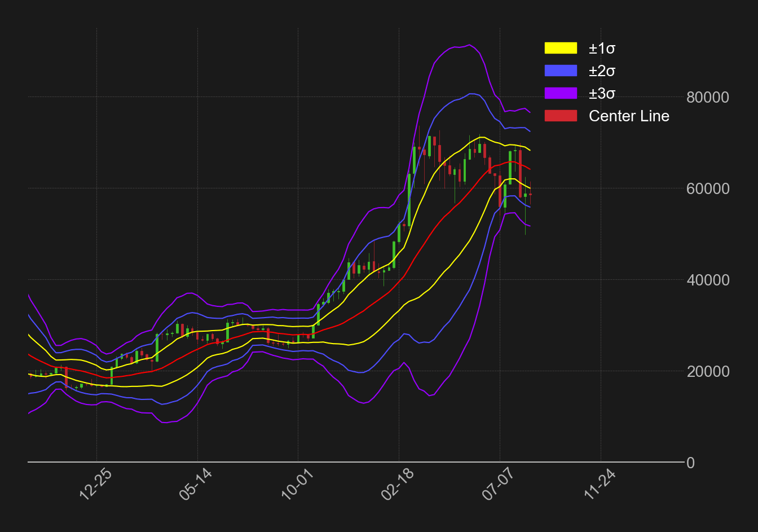The height and width of the screenshot is (532, 758).
Task: Hide the Center Line series via legend text
Action: 629,116
